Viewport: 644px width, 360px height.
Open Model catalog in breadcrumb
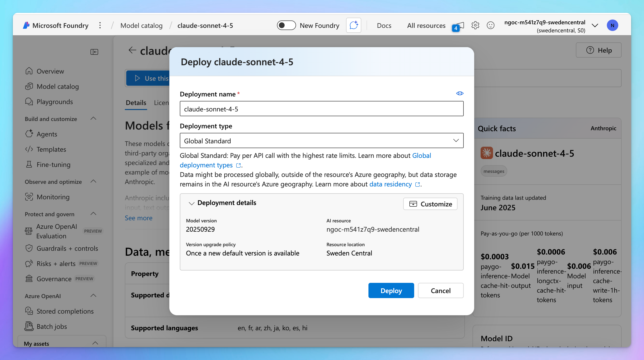[141, 25]
